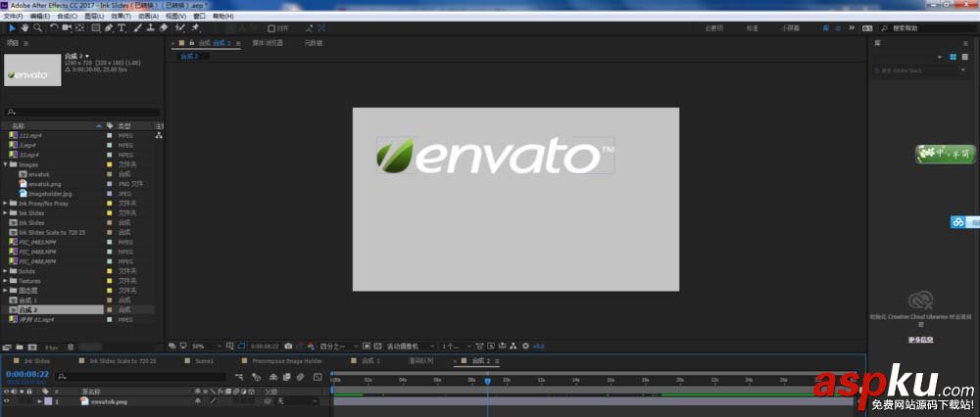Select the Pan Behind anchor point tool
The height and width of the screenshot is (417, 980).
(80, 28)
